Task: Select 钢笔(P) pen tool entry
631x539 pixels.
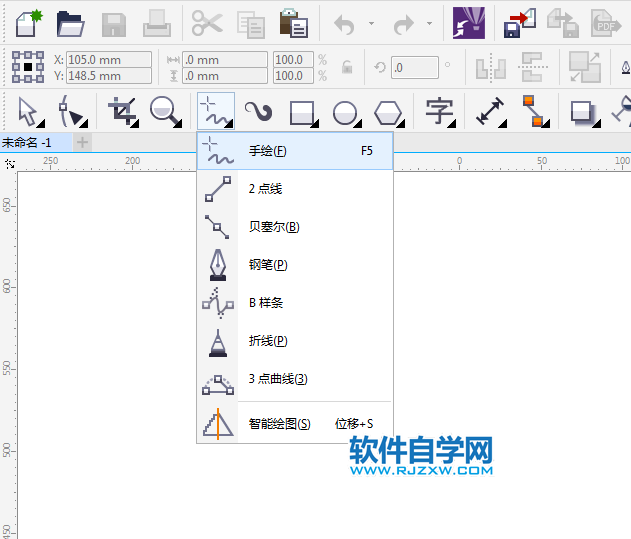Action: (268, 265)
